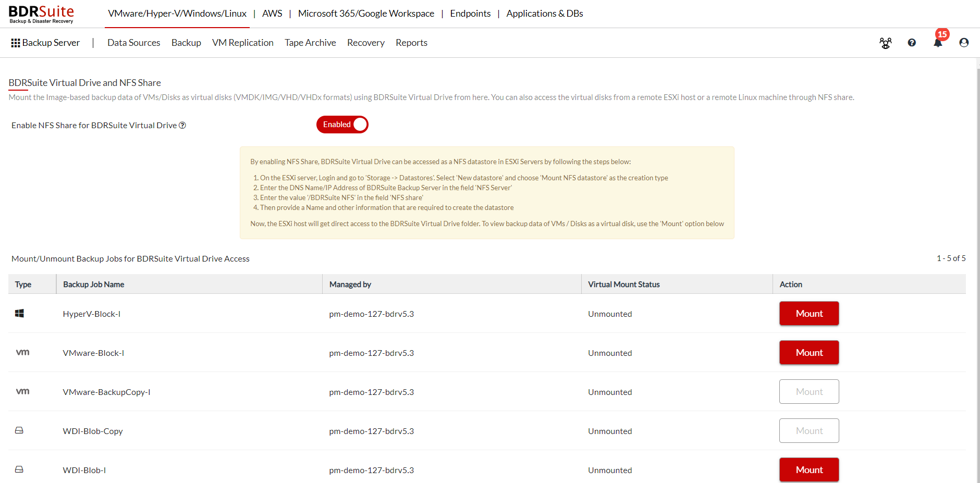Mount the WDI-Blob-I backup job

pos(809,469)
